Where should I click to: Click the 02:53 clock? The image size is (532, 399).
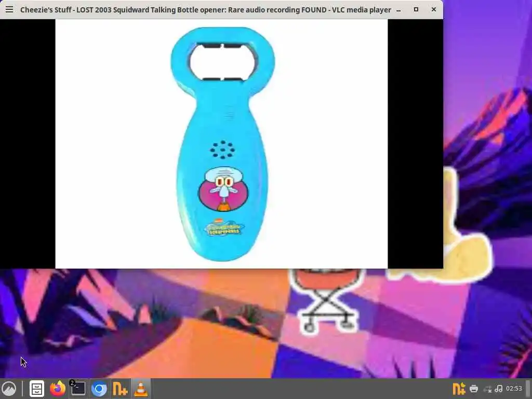(514, 389)
